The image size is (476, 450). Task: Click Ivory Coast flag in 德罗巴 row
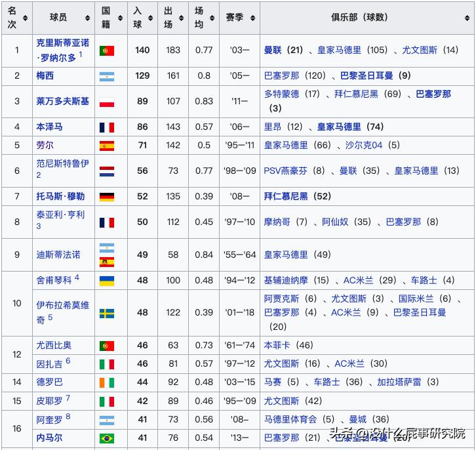coord(107,383)
